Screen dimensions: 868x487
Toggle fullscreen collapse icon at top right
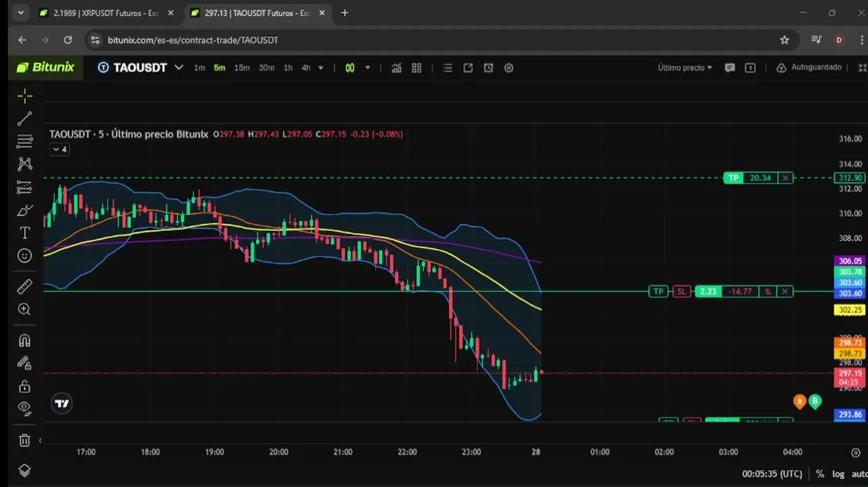click(x=862, y=68)
